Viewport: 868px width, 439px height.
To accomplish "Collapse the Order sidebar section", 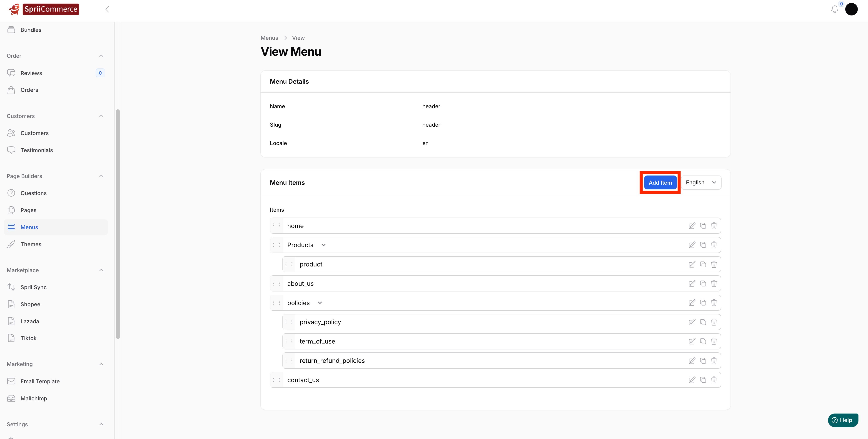I will coord(101,56).
